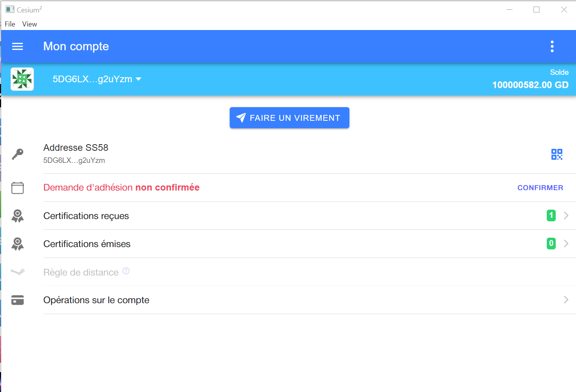This screenshot has height=392, width=576.
Task: Click the key icon beside Addresse SS58
Action: (18, 154)
